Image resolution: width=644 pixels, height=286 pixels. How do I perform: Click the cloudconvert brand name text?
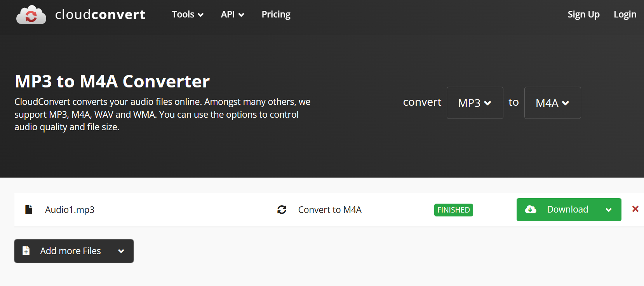[x=100, y=14]
